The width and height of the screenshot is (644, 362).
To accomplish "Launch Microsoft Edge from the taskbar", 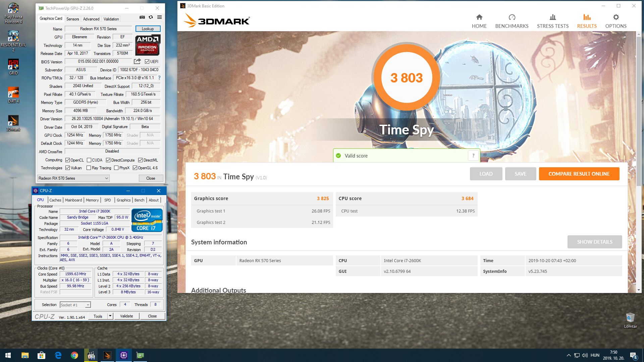I will click(x=58, y=355).
